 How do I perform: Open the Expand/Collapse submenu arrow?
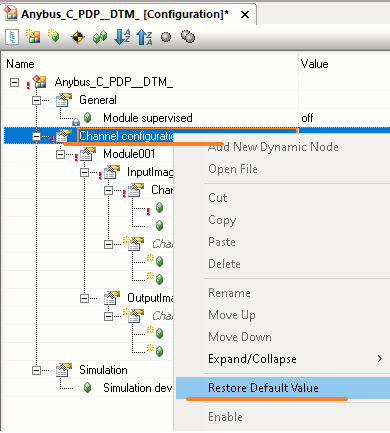coord(379,359)
